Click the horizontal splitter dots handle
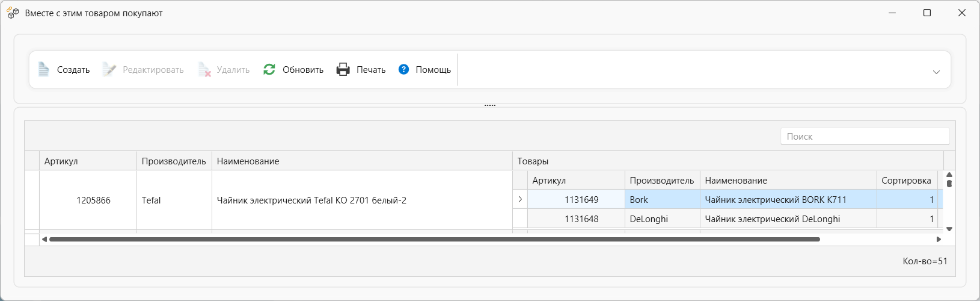The image size is (980, 301). pos(490,105)
